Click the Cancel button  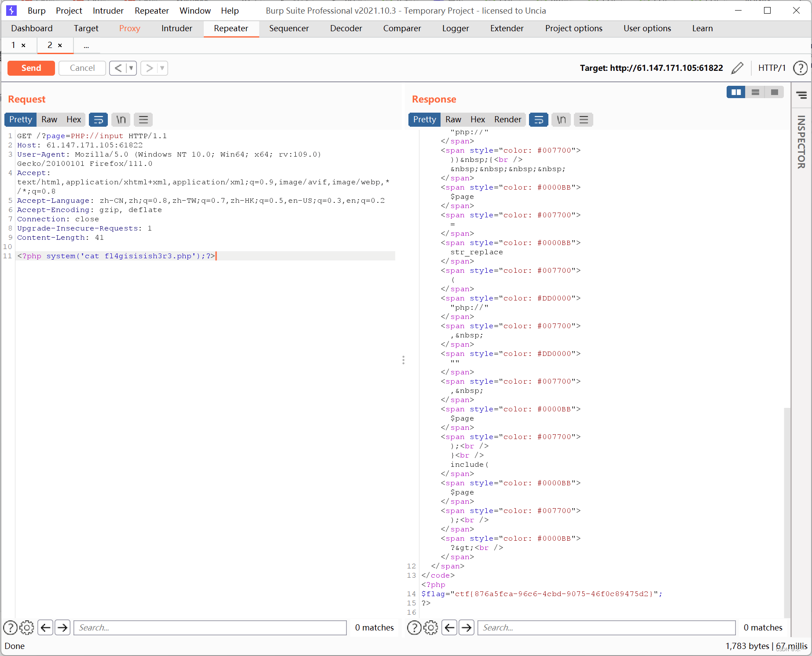point(82,68)
